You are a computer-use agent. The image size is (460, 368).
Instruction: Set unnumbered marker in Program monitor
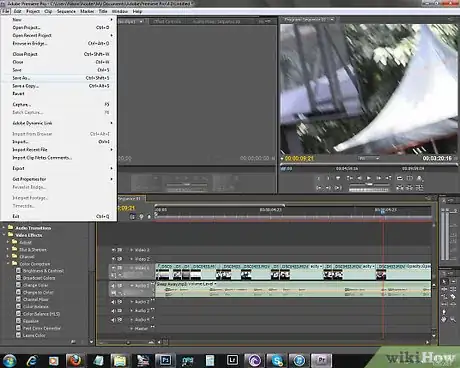coord(338,178)
